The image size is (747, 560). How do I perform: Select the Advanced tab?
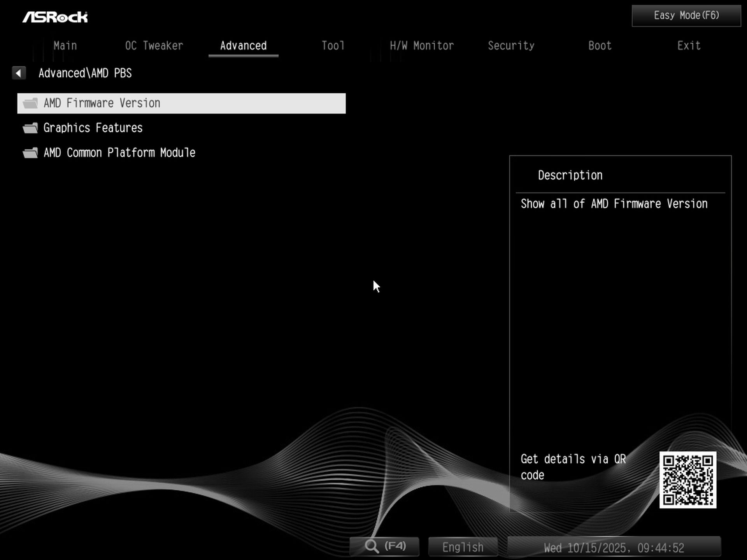coord(243,45)
